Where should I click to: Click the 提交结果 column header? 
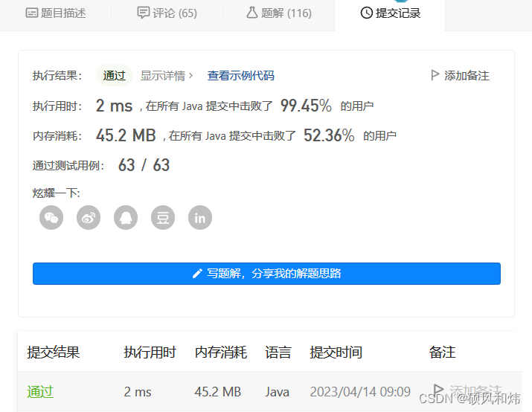54,353
